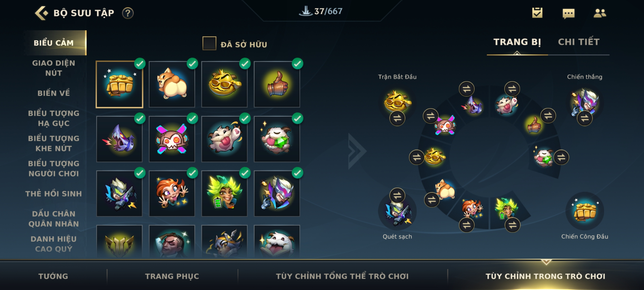The width and height of the screenshot is (644, 290).
Task: Select the golden fist emote thumbnail
Action: [119, 84]
